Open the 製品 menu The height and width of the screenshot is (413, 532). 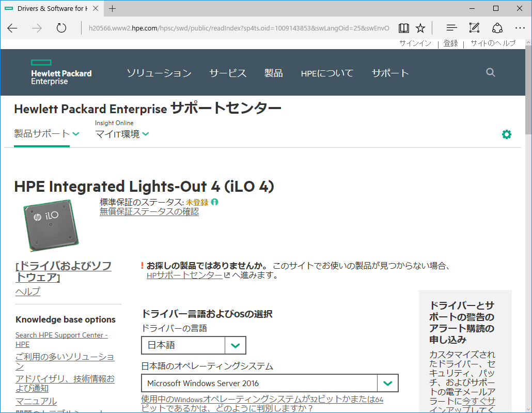[x=273, y=73]
